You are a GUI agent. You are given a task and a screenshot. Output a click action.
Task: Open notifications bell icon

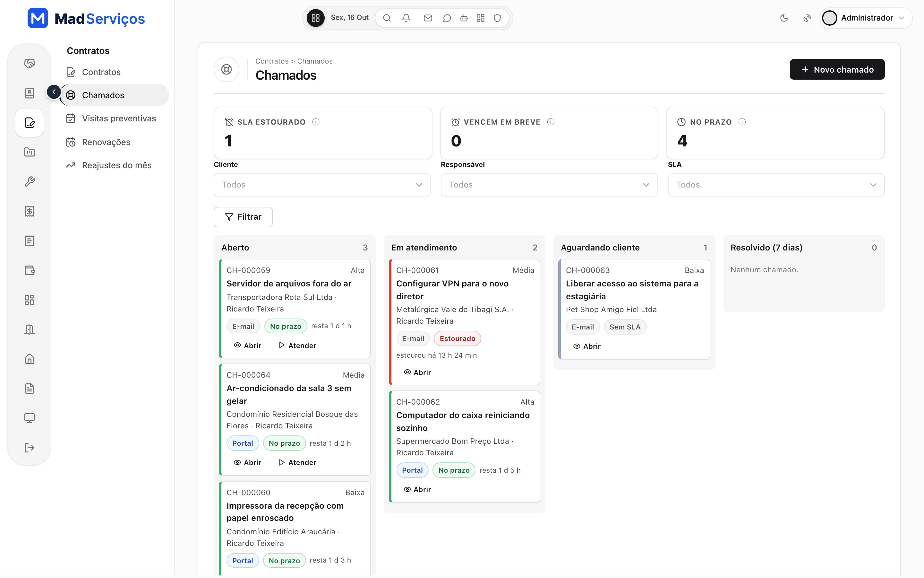pos(406,18)
